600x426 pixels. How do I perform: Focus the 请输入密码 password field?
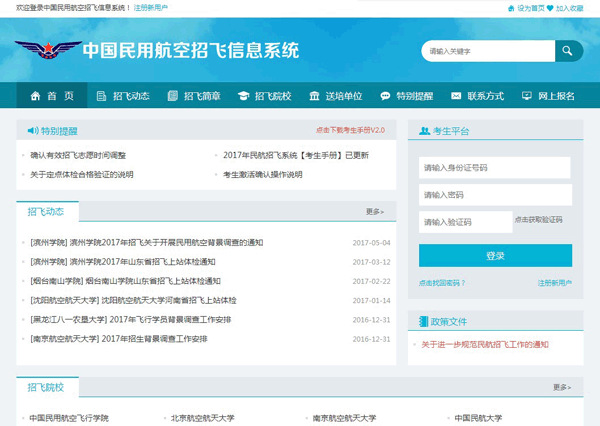point(495,194)
